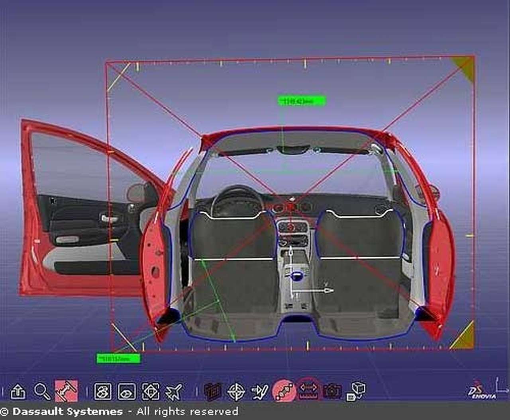510x420 pixels.
Task: Click the camera snapshot icon
Action: (x=332, y=392)
